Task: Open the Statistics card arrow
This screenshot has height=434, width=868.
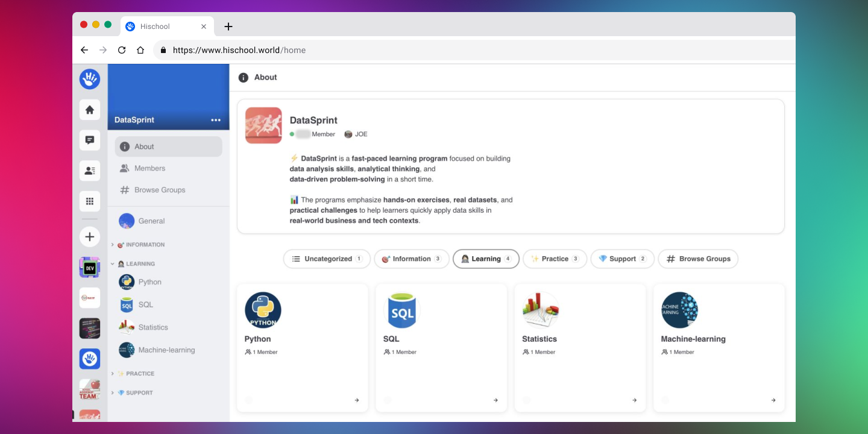Action: pos(634,400)
